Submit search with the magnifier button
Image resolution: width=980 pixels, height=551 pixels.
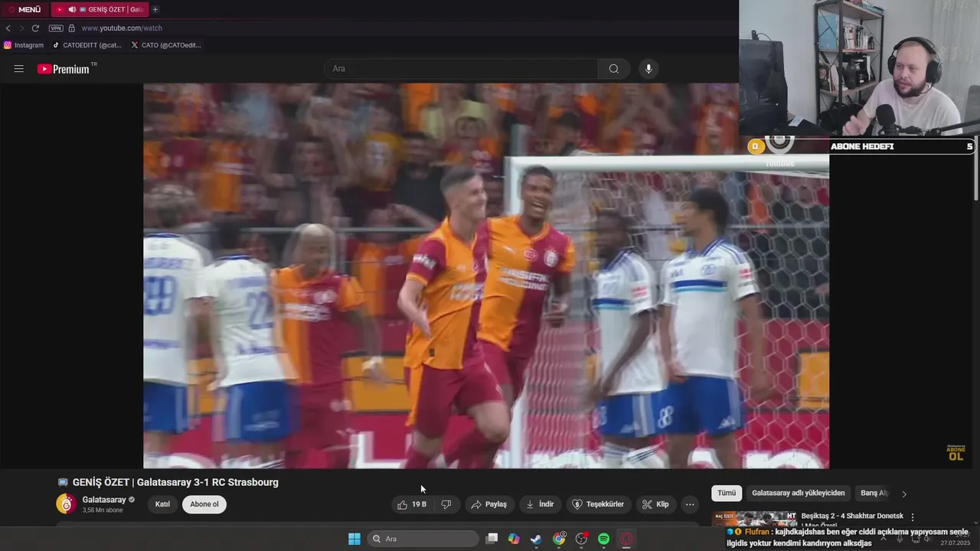pyautogui.click(x=614, y=69)
